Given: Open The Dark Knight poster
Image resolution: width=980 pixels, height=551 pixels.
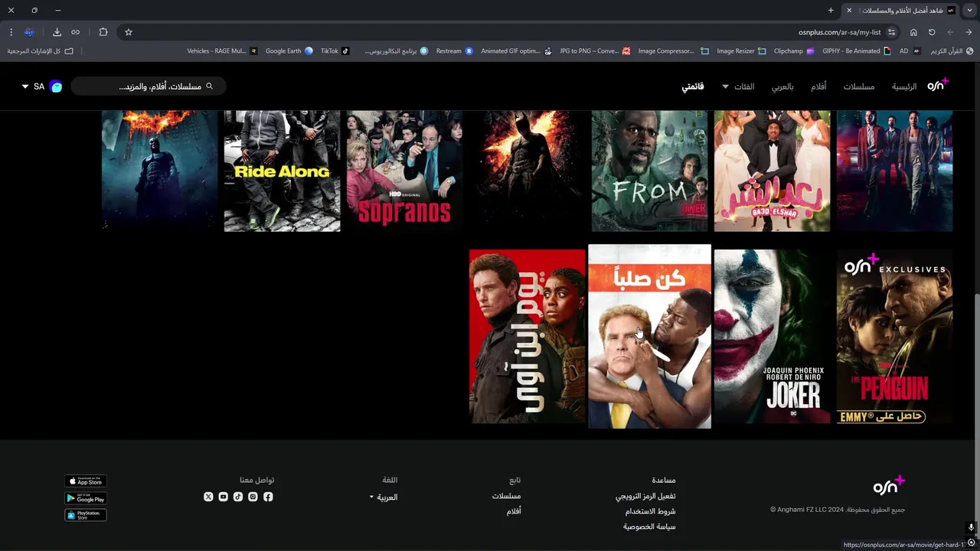Looking at the screenshot, I should (x=159, y=171).
